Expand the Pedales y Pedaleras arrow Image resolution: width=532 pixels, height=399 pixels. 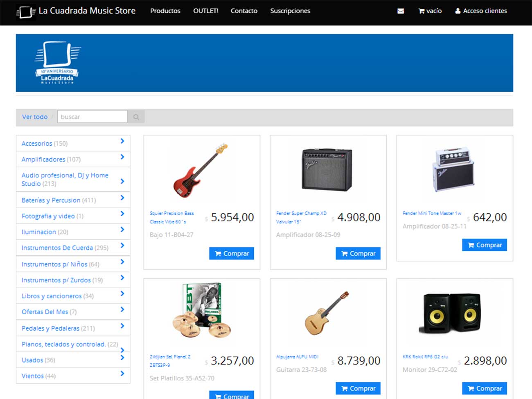122,326
